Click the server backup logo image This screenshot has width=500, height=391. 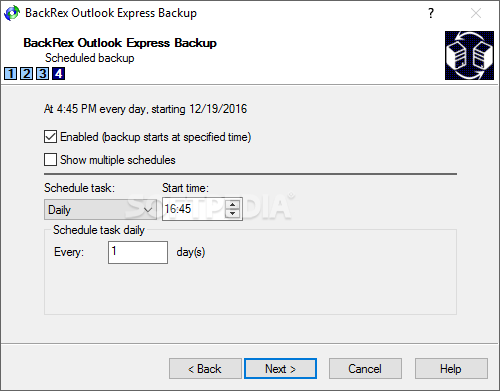(469, 55)
